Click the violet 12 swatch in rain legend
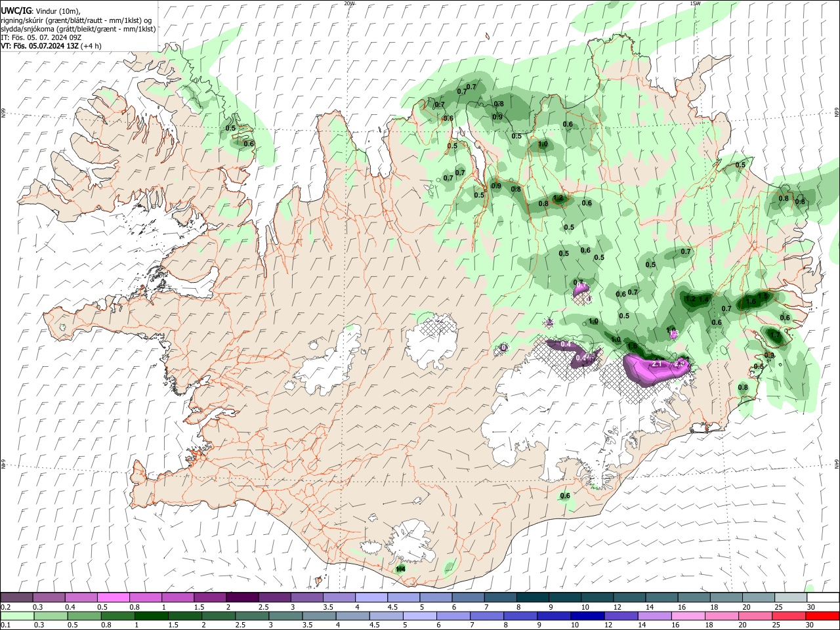This screenshot has height=630, width=840. [621, 616]
